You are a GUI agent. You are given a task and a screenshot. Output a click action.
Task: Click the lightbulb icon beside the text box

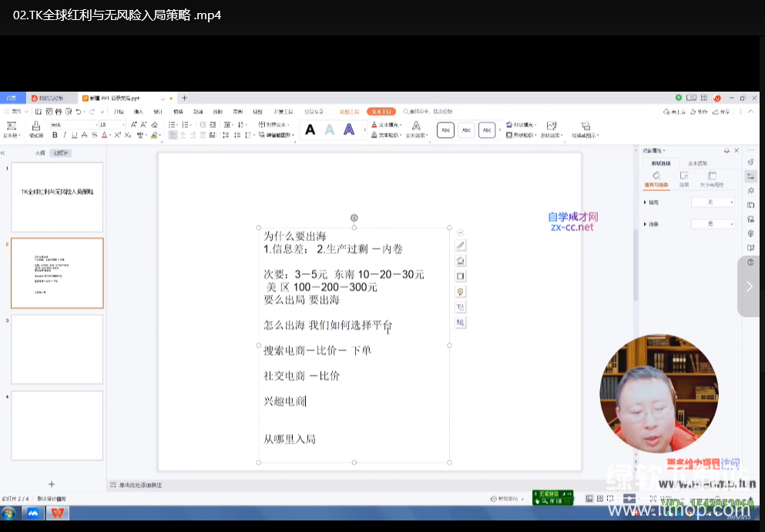tap(460, 292)
